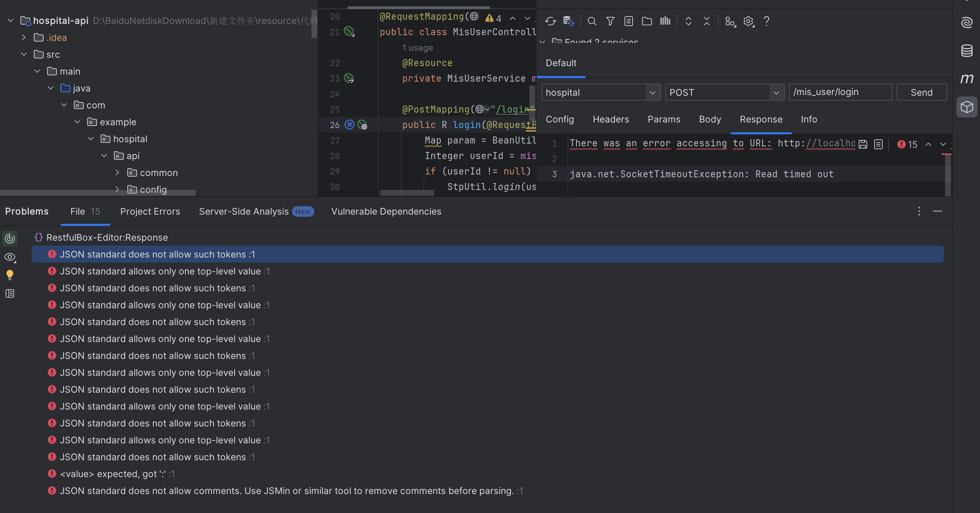Click the code editor horizontal scrollbar
The image size is (980, 513).
tap(407, 193)
